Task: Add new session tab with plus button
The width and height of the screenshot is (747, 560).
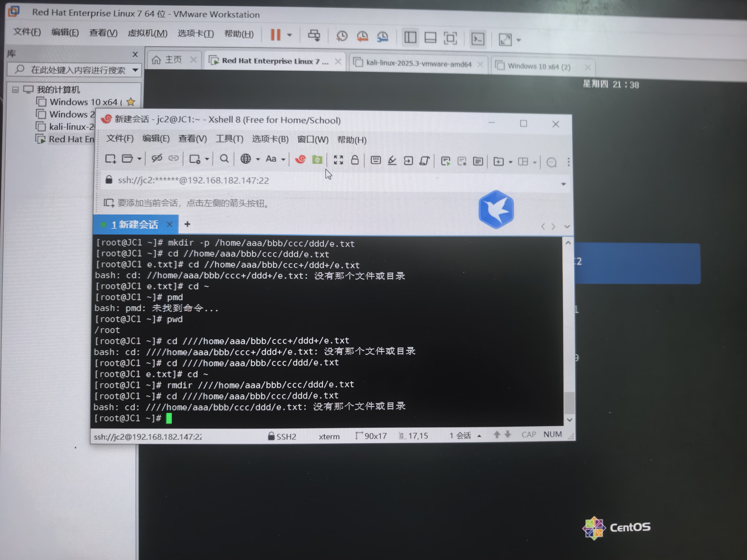Action: coord(187,224)
